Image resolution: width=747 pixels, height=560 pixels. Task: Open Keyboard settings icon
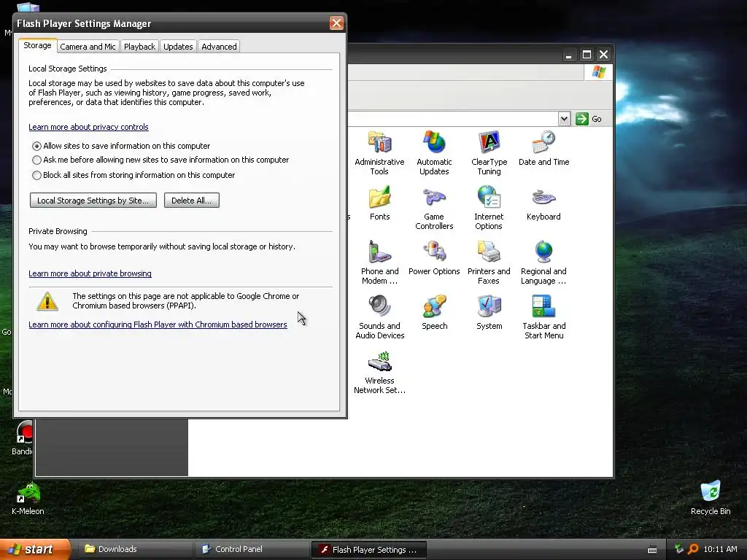click(x=543, y=203)
